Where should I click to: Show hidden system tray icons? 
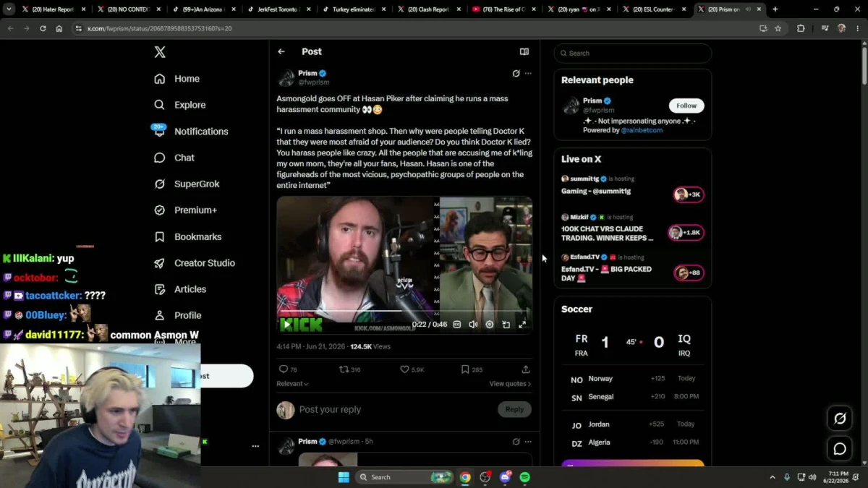point(773,477)
